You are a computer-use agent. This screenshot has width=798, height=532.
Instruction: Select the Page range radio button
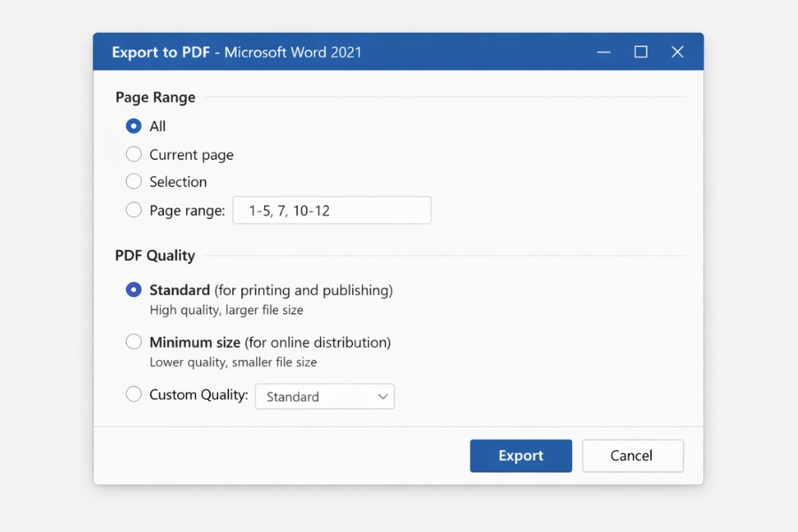coord(134,210)
